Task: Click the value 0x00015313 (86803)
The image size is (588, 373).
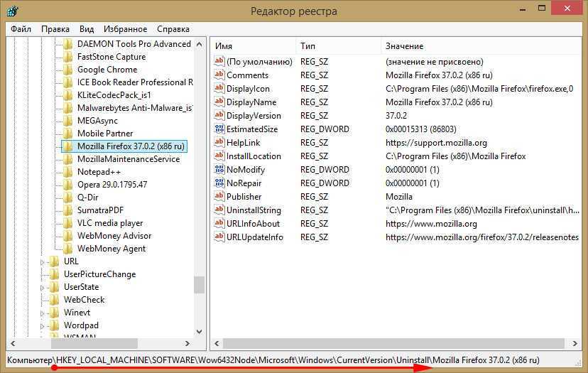Action: point(420,129)
